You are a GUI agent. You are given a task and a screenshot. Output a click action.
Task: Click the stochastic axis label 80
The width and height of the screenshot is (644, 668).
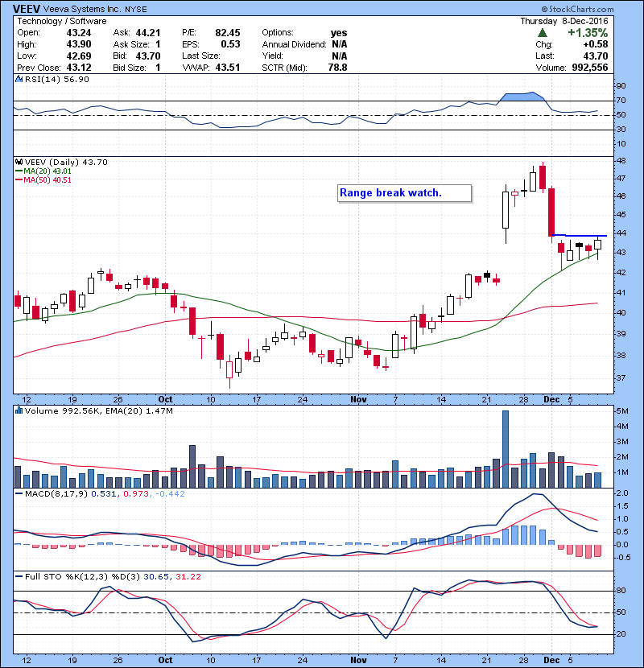coord(621,591)
